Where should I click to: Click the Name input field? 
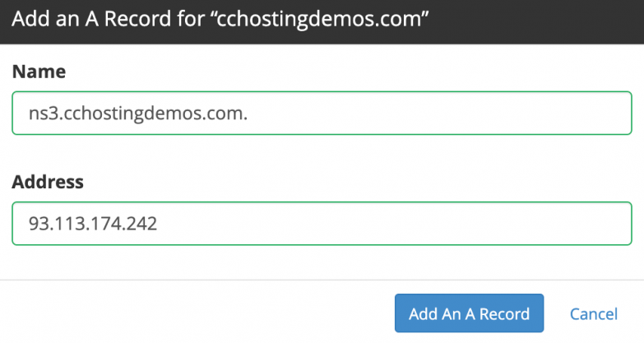tap(322, 114)
